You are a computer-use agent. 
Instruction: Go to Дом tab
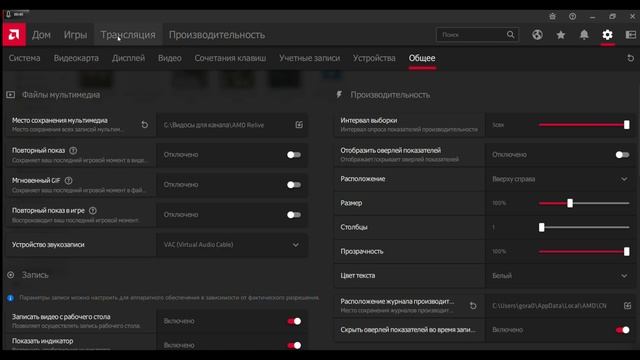41,35
